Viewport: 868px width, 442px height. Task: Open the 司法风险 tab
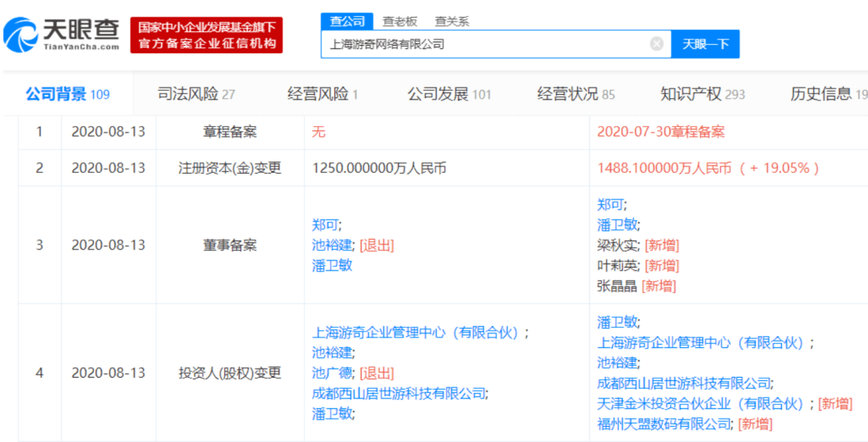pos(197,95)
